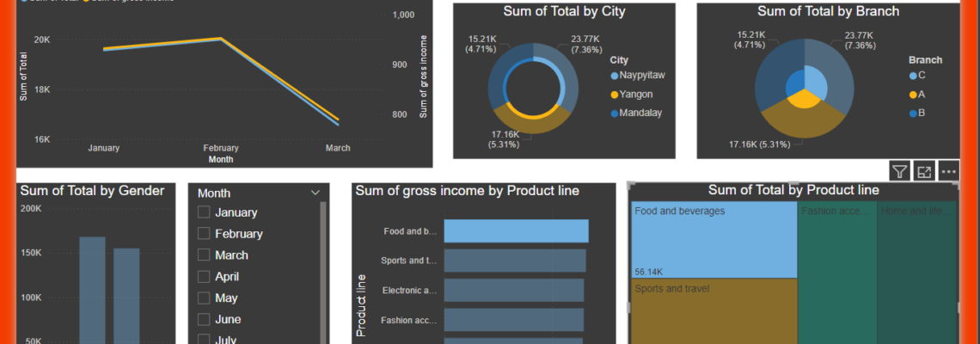This screenshot has width=980, height=344.
Task: Open Focus mode for the treemap
Action: pos(924,171)
